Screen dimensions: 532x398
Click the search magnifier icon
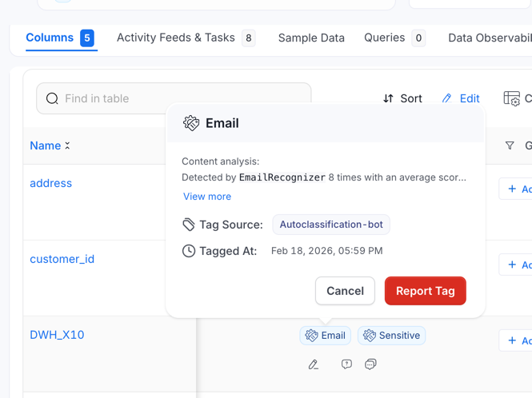pyautogui.click(x=52, y=98)
